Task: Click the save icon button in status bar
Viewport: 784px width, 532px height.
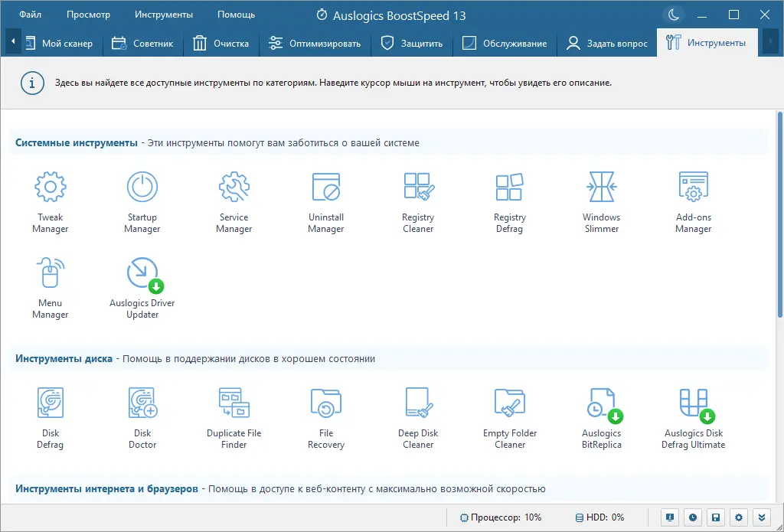Action: [x=716, y=517]
